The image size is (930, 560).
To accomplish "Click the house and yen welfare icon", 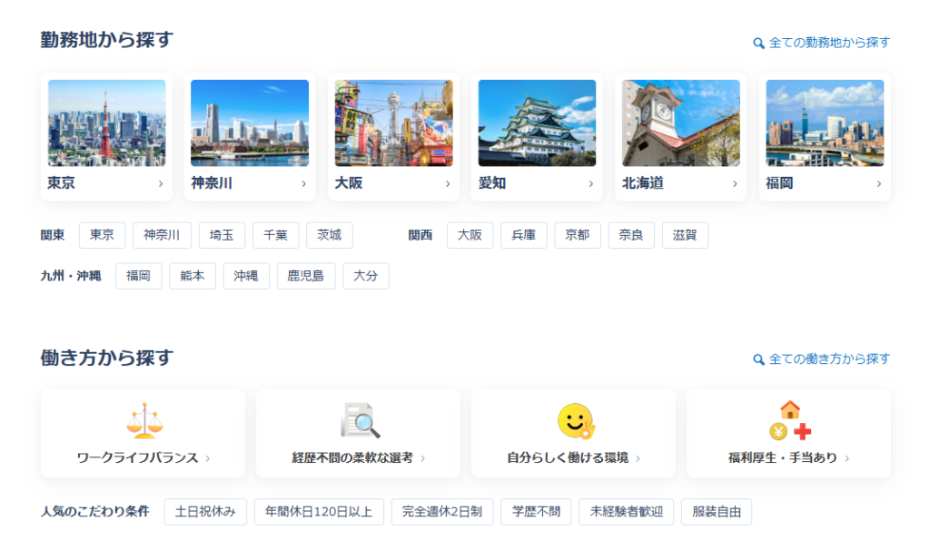I will pyautogui.click(x=790, y=420).
